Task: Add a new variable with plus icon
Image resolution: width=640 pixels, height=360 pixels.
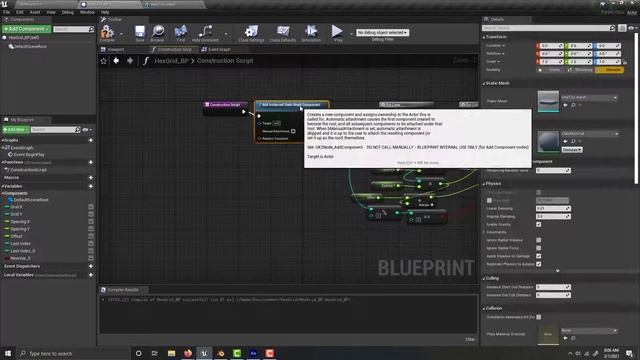Action: pos(91,186)
